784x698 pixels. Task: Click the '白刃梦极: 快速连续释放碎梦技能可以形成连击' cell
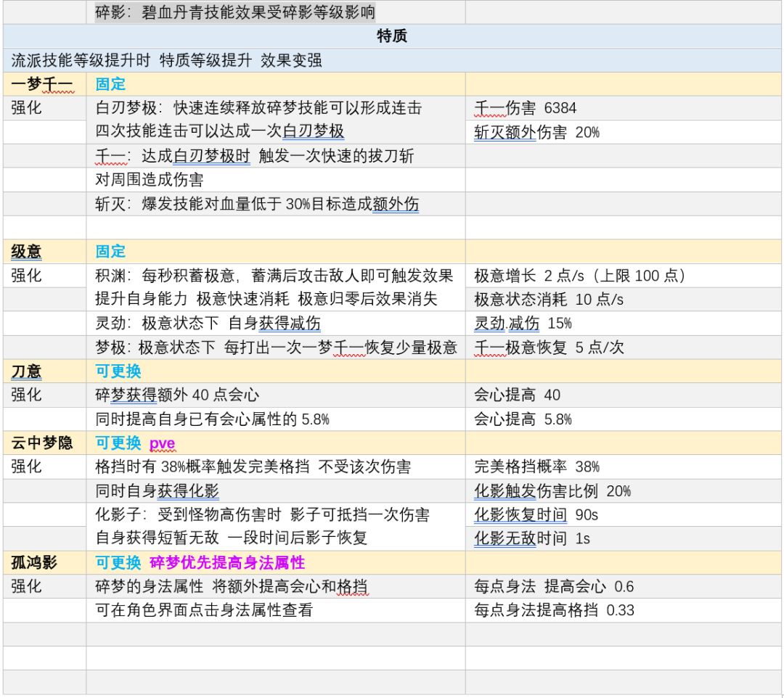pyautogui.click(x=258, y=108)
